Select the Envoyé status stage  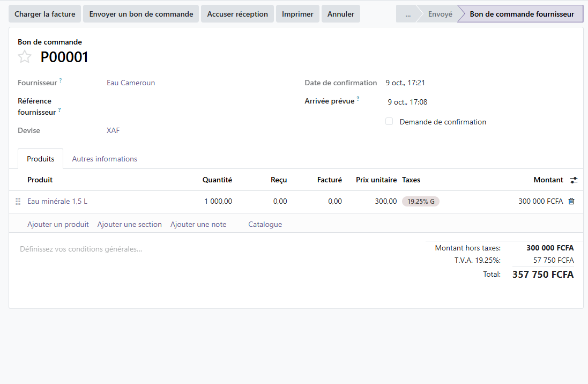pyautogui.click(x=440, y=14)
